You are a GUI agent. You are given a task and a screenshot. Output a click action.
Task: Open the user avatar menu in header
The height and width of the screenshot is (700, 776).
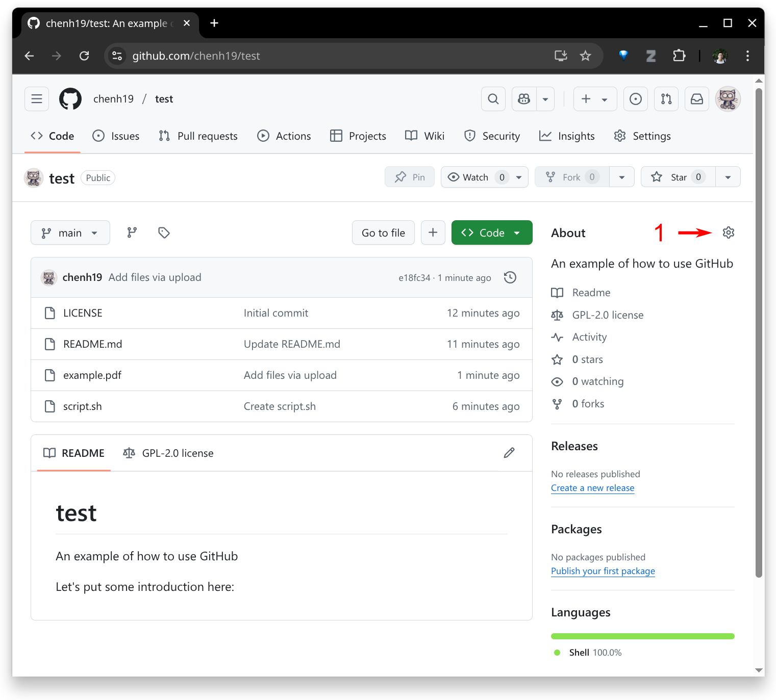click(x=728, y=99)
